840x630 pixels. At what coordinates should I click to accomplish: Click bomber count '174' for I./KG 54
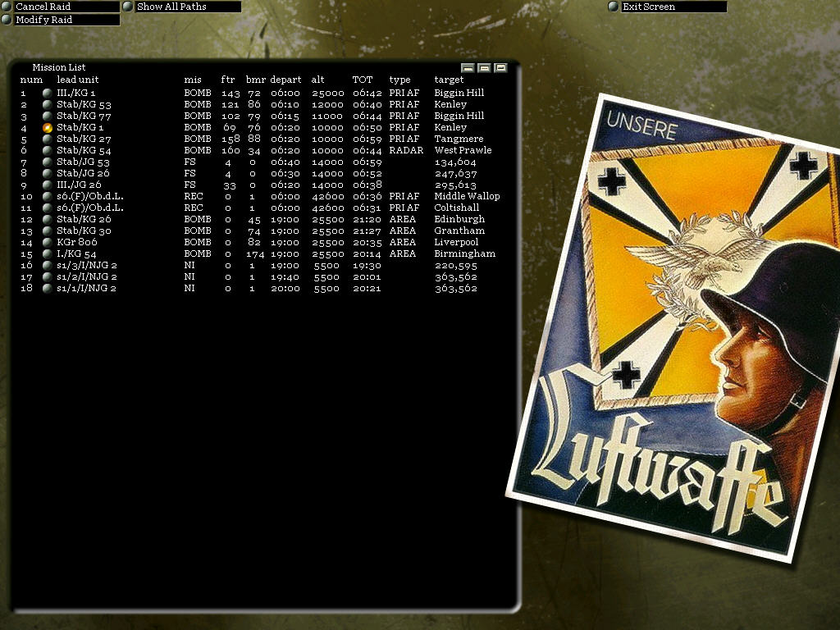(x=256, y=254)
